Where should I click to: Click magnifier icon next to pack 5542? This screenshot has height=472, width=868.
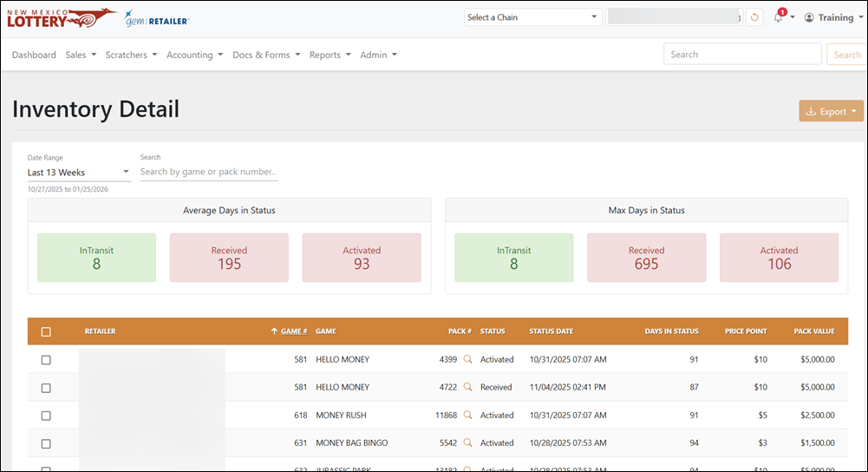(x=467, y=442)
